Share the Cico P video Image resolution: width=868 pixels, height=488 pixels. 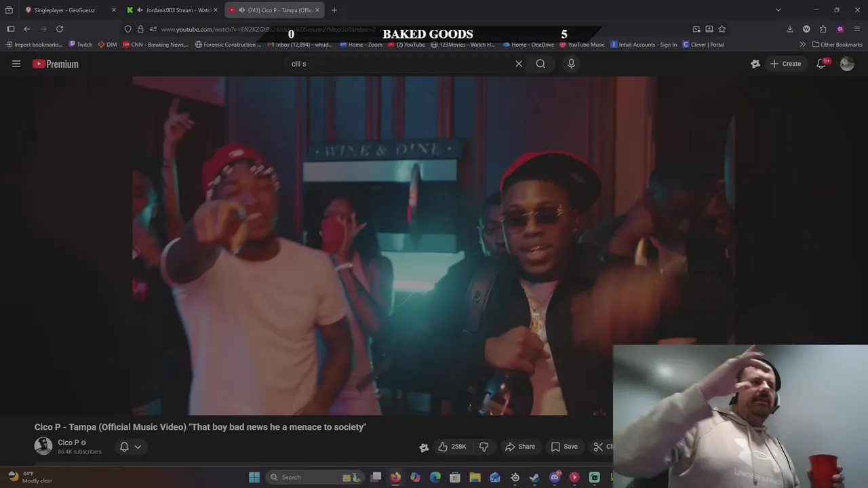(x=520, y=447)
